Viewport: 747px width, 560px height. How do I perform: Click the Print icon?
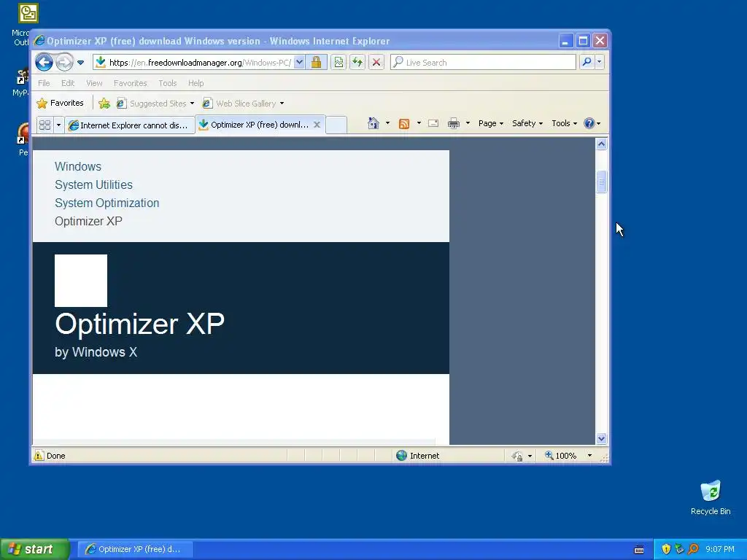(x=454, y=123)
